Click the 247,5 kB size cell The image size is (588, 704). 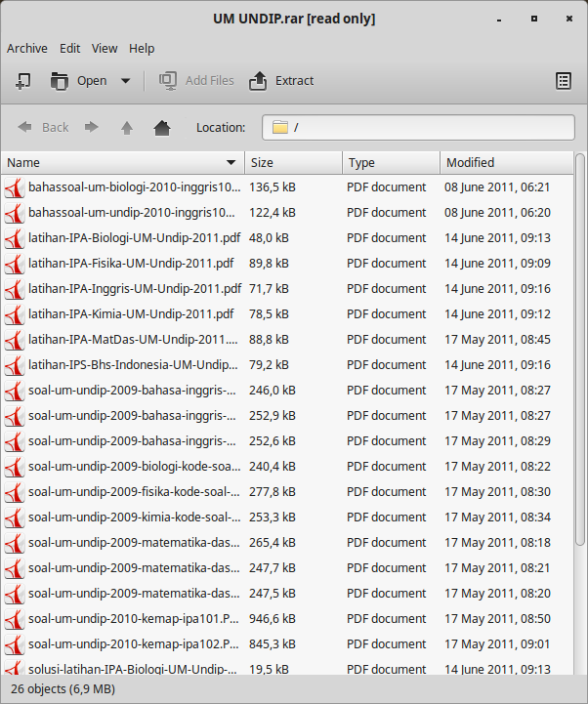[273, 593]
